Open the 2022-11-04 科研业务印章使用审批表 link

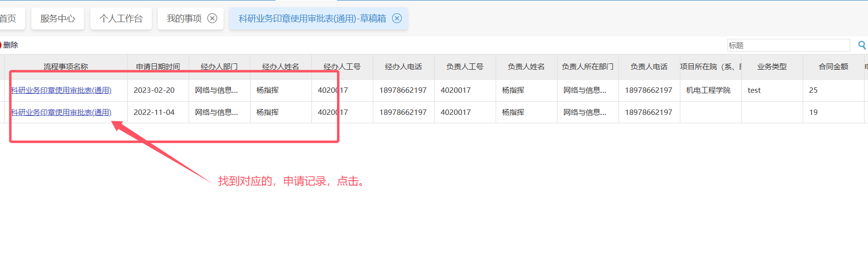click(61, 112)
